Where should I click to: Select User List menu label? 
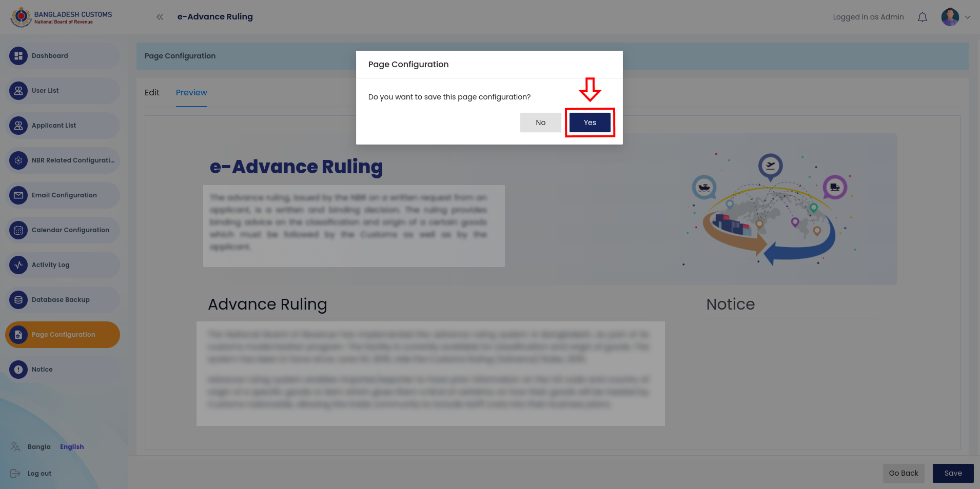[x=45, y=91]
